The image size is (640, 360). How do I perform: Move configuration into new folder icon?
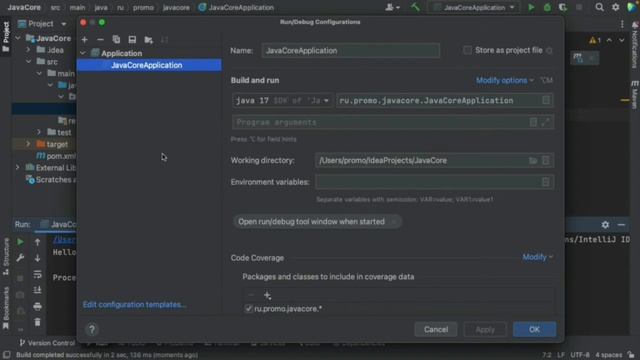[x=149, y=40]
